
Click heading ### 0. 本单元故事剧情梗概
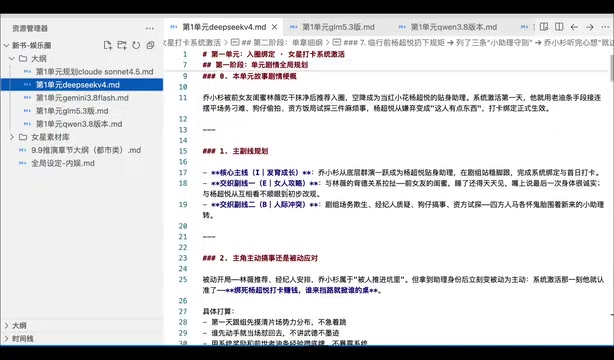tap(249, 76)
